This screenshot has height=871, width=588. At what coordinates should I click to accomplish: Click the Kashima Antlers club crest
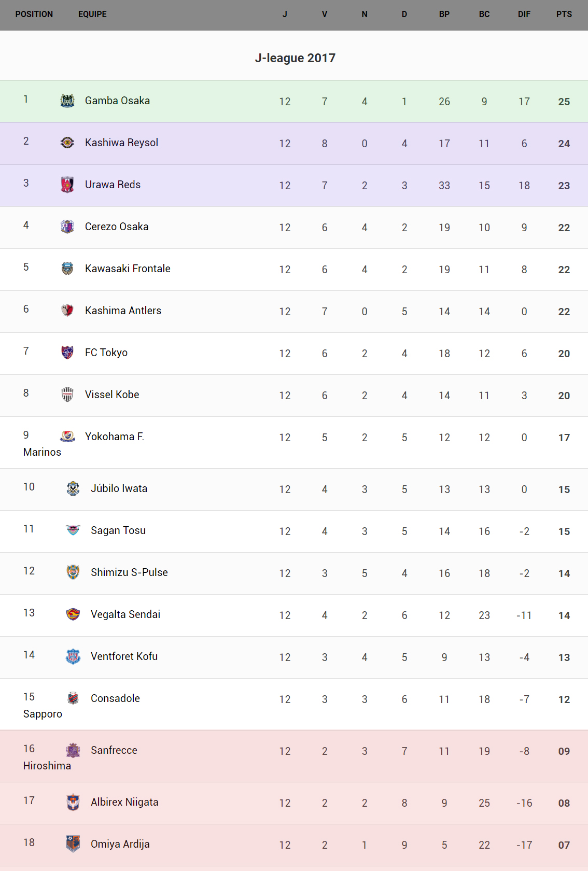(x=67, y=311)
